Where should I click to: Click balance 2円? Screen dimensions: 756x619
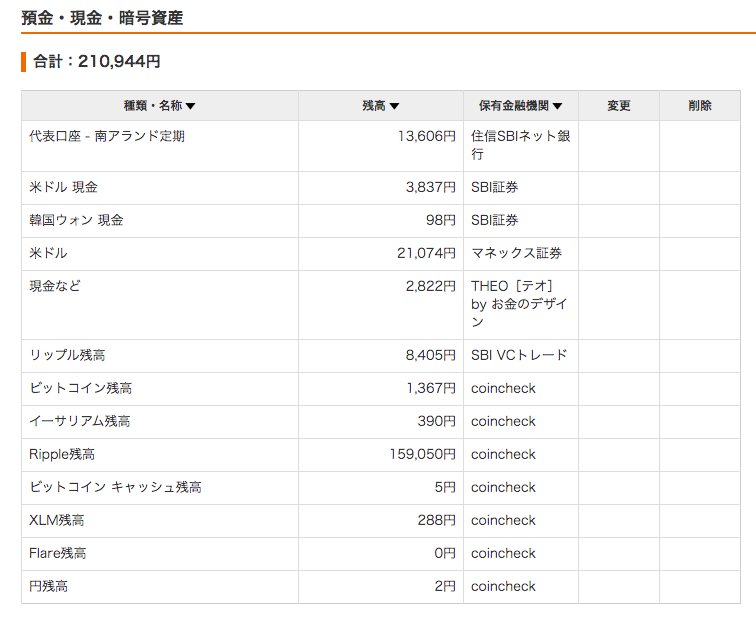445,587
